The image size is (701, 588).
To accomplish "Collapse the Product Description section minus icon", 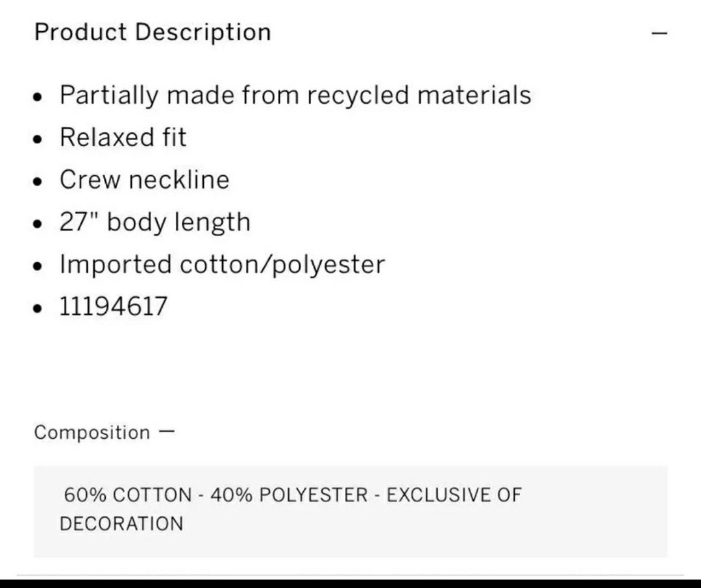I will [659, 33].
